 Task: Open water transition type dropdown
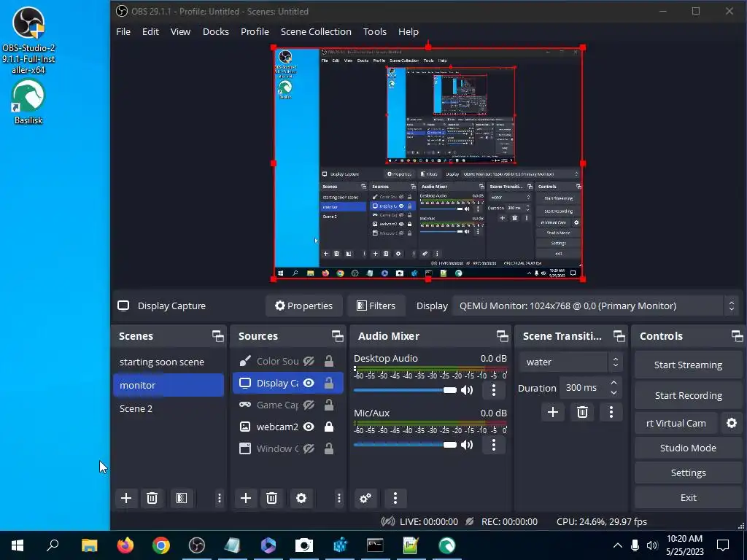[x=570, y=362]
